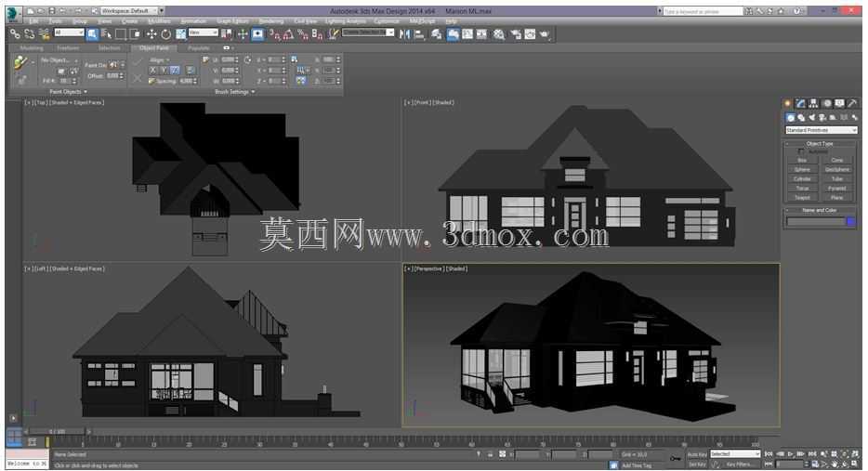Viewport: 868px width, 471px height.
Task: Expand the Brush Settings panel
Action: [x=235, y=92]
